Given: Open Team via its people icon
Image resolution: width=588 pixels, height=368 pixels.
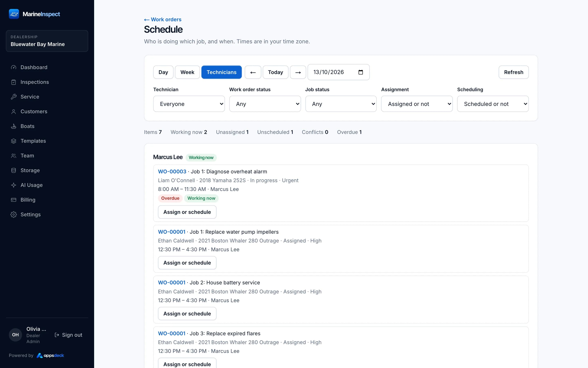Looking at the screenshot, I should click(14, 156).
